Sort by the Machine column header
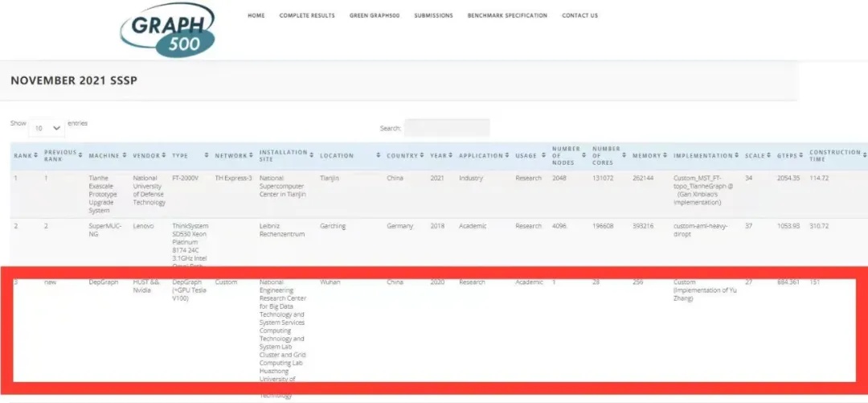This screenshot has width=868, height=403. coord(104,155)
